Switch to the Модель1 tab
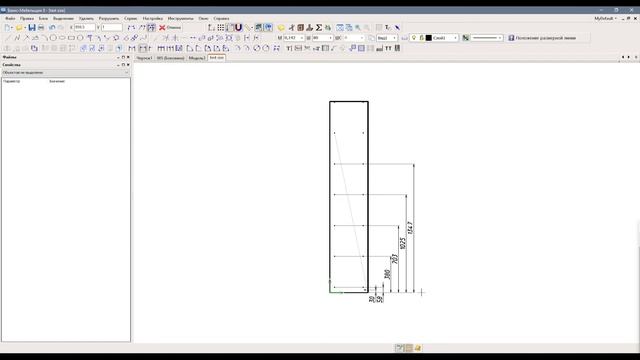This screenshot has height=360, width=640. pos(197,58)
